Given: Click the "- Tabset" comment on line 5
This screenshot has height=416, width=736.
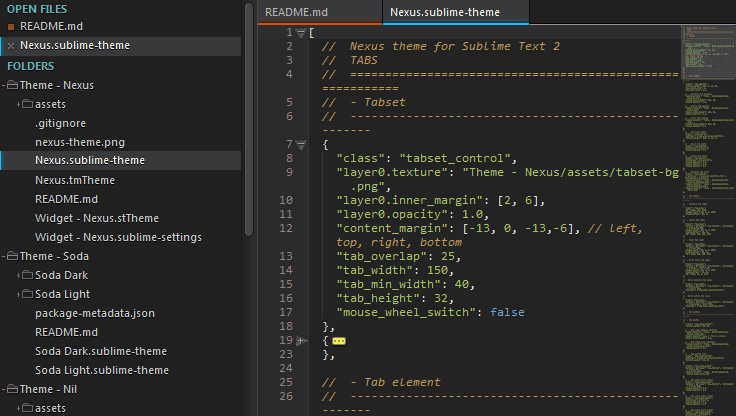Looking at the screenshot, I should tap(378, 102).
